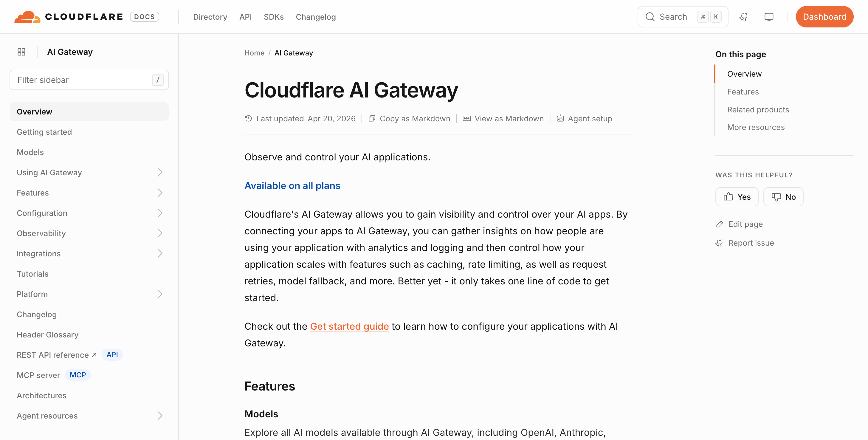Focus the Search box in the header

coord(683,17)
